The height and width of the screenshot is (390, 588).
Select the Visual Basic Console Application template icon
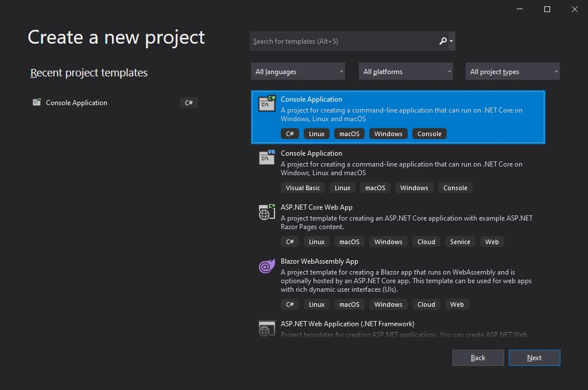pyautogui.click(x=266, y=157)
